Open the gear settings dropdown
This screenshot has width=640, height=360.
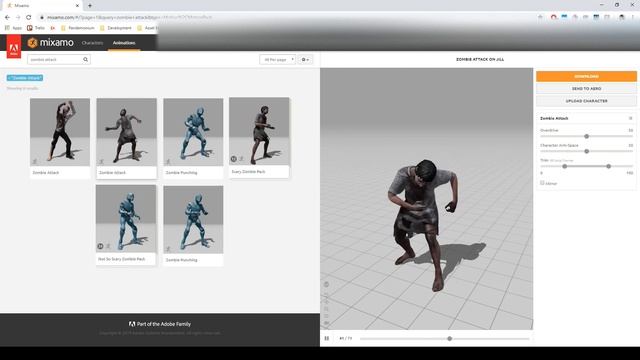305,60
